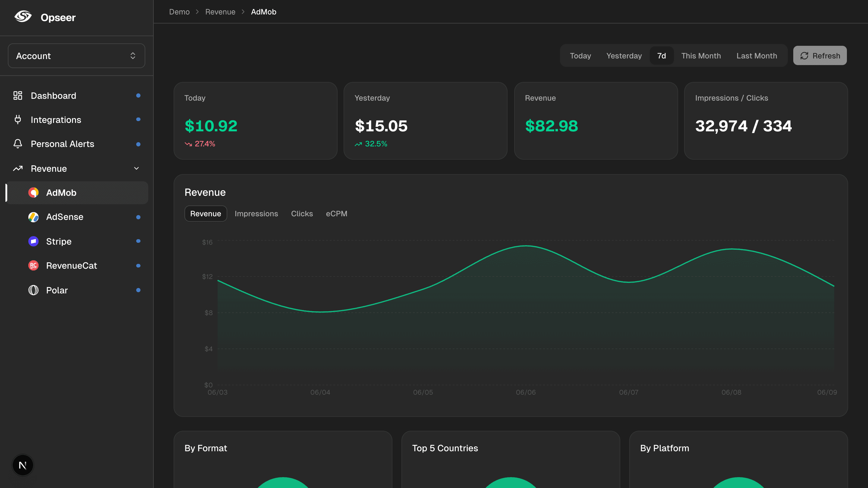Click the Opseer eye logo icon
Viewport: 868px width, 488px height.
click(x=23, y=17)
